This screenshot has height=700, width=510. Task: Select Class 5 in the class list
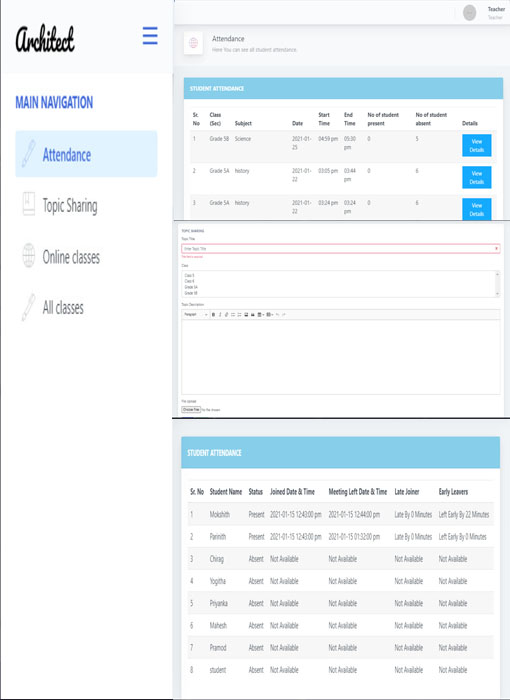click(189, 275)
